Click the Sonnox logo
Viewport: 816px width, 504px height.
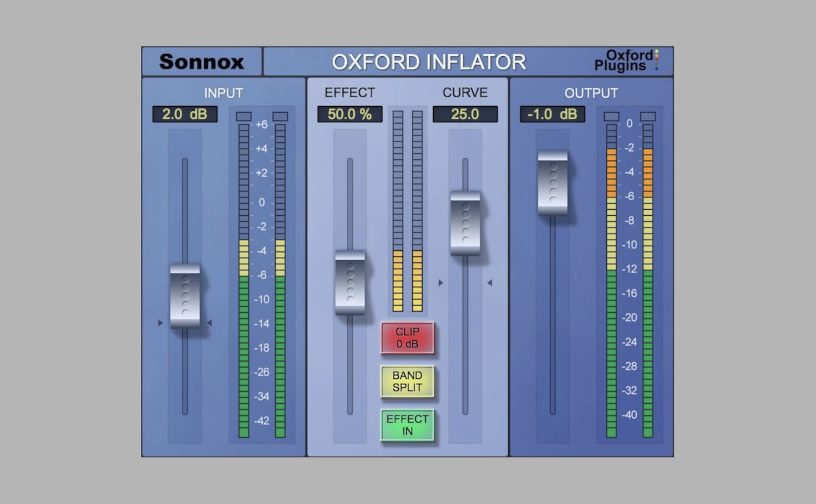point(202,62)
